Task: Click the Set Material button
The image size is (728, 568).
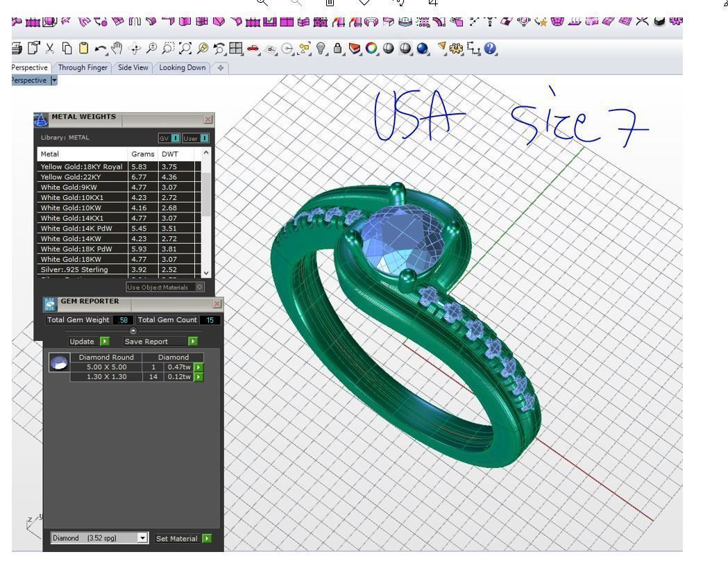Action: [x=183, y=538]
